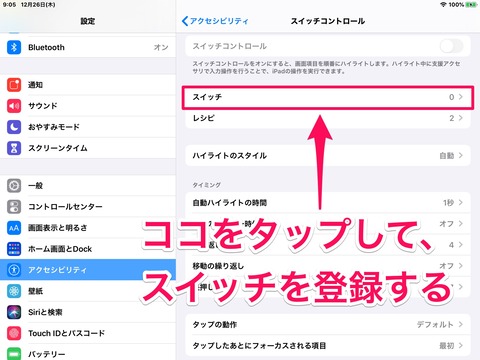Tap chevron on the スイッチ row
This screenshot has height=360, width=480.
[x=461, y=97]
